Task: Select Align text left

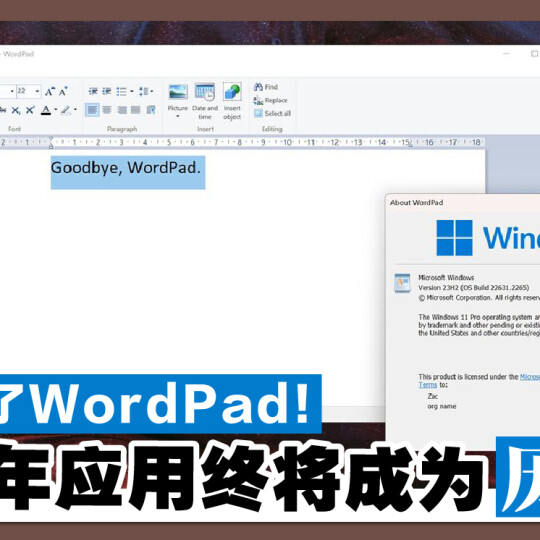Action: (92, 110)
